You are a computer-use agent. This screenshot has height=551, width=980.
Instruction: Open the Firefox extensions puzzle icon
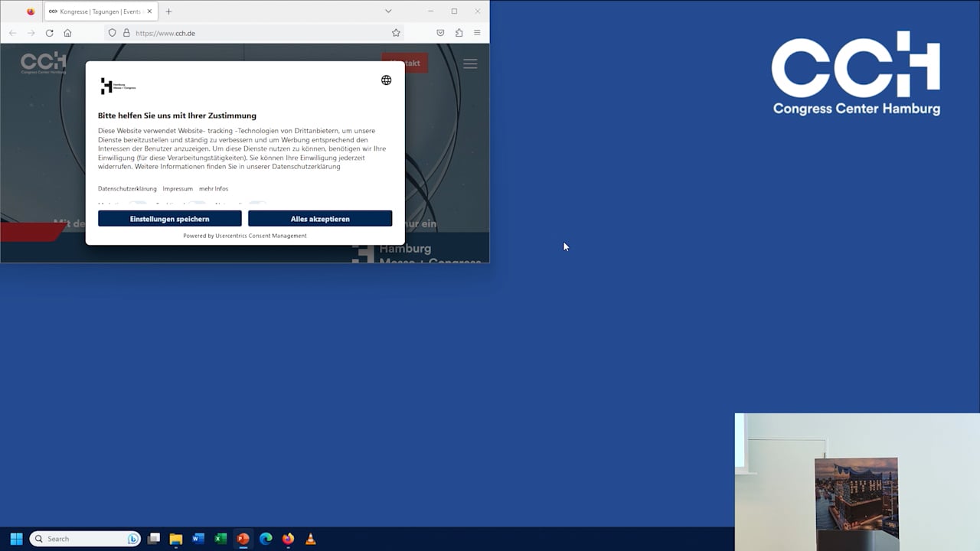(x=459, y=33)
